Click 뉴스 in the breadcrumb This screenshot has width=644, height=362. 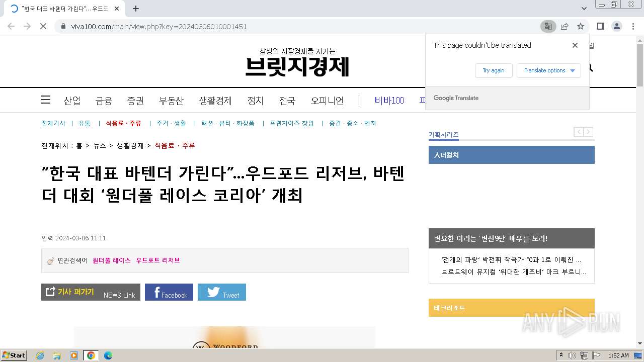click(x=100, y=146)
